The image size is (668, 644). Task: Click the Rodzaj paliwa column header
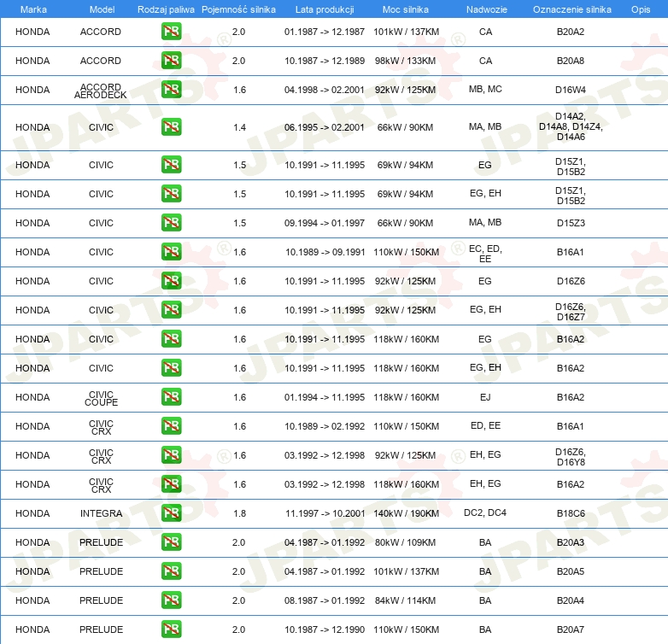click(166, 9)
